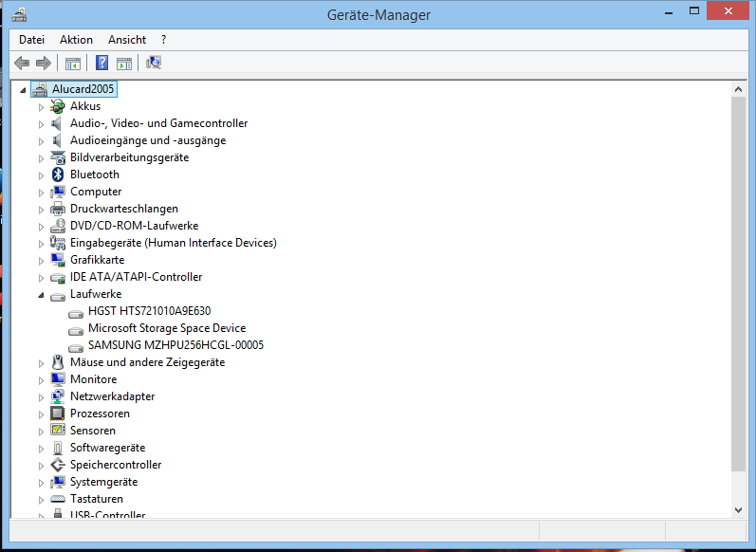Click the Forward arrow toolbar icon
The height and width of the screenshot is (552, 756).
[x=44, y=63]
